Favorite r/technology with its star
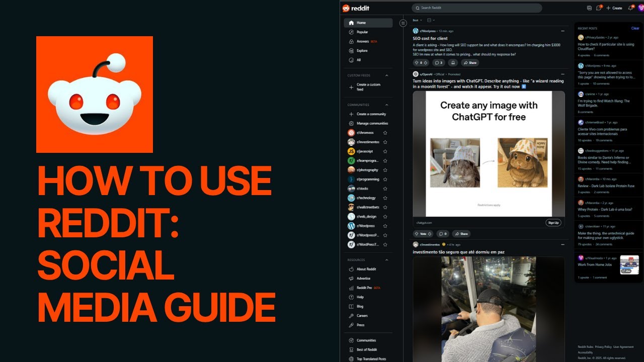Screen dimensions: 644x362 [x=385, y=198]
